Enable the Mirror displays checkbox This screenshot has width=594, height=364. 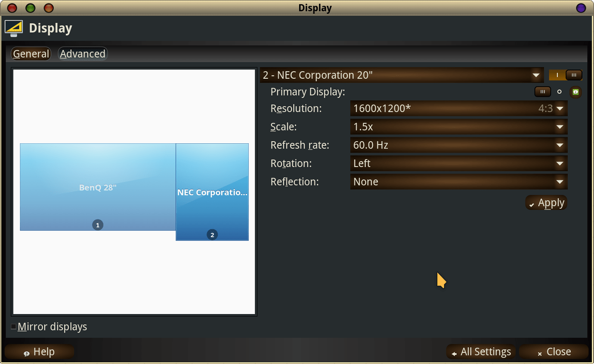pos(13,327)
